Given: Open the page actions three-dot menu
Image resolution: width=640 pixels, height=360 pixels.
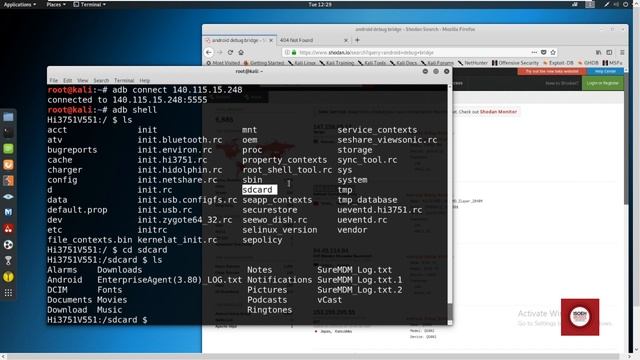Looking at the screenshot, I should click(534, 52).
